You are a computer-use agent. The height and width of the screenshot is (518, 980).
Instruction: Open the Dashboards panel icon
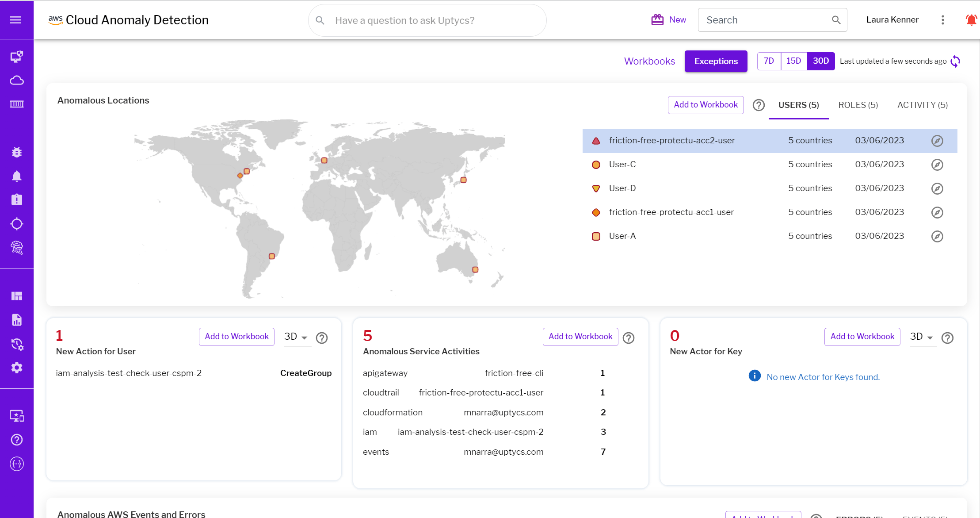click(x=17, y=295)
